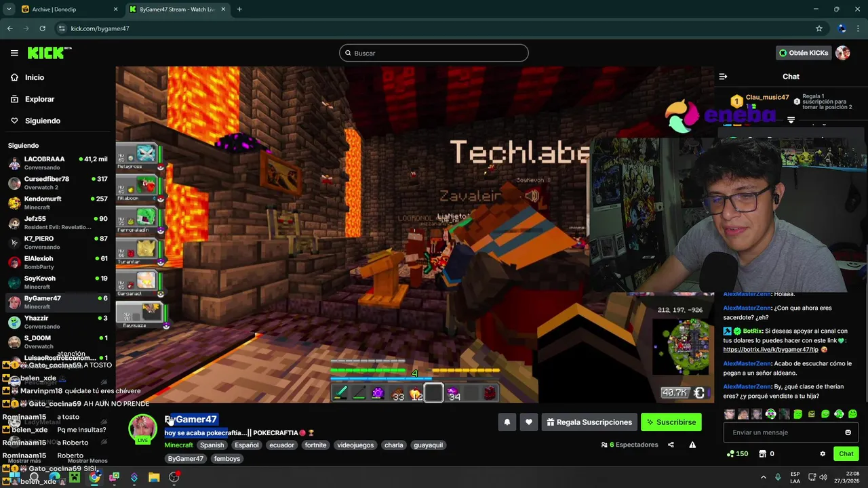Image resolution: width=868 pixels, height=488 pixels.
Task: Open a new browser tab
Action: (239, 9)
